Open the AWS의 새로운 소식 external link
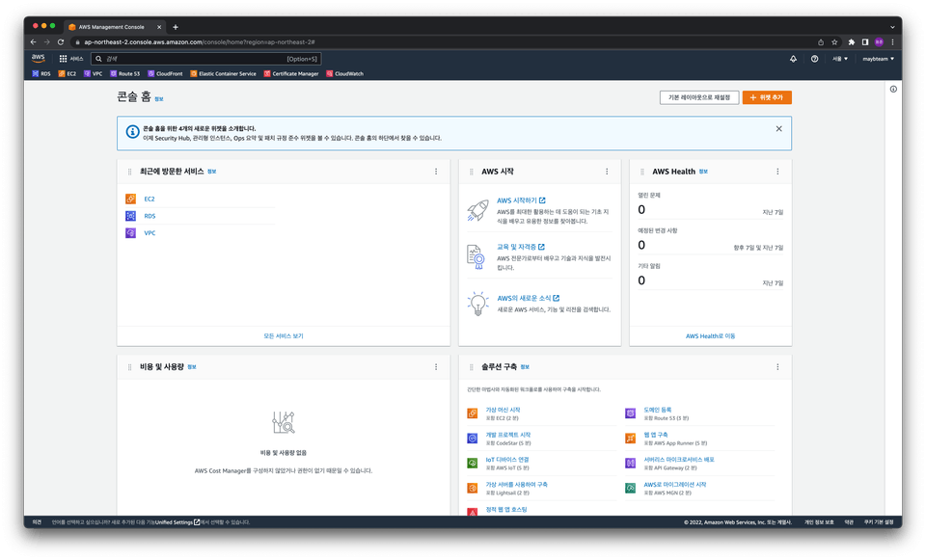The image size is (926, 560). tap(528, 298)
